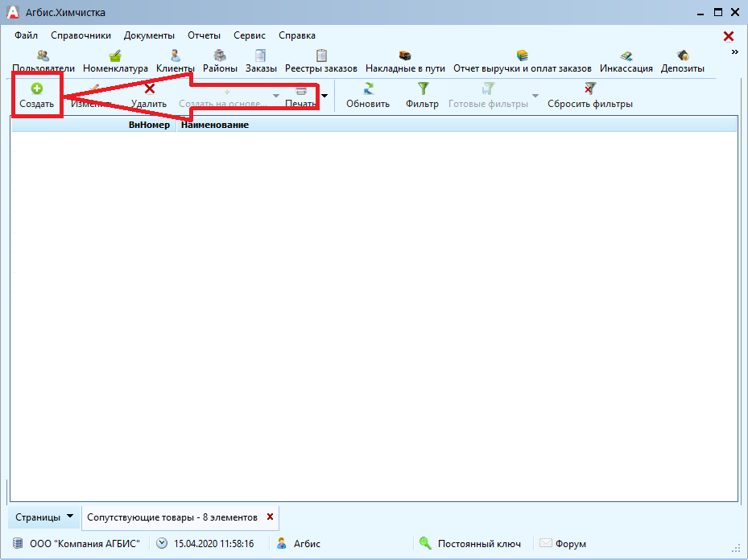Open Отчет выручки и оплат заказов
Screen dimensions: 748x560
coord(523,61)
